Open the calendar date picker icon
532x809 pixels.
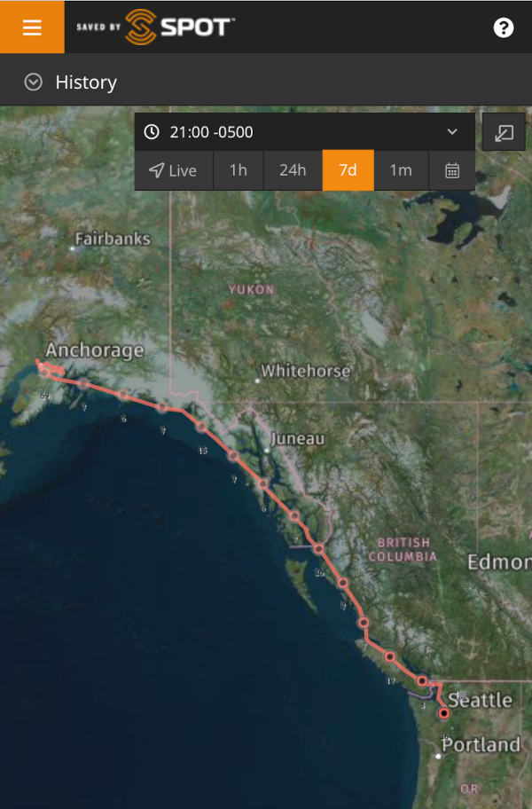point(452,170)
